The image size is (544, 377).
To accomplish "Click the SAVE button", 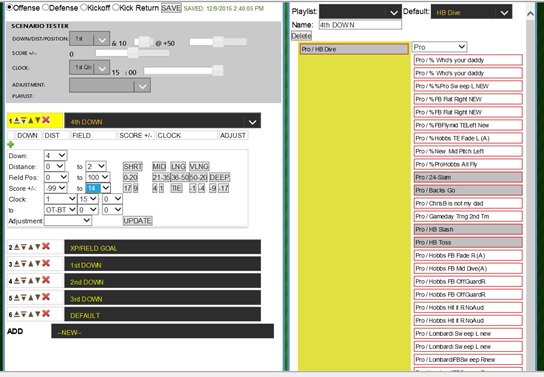I will (x=171, y=8).
